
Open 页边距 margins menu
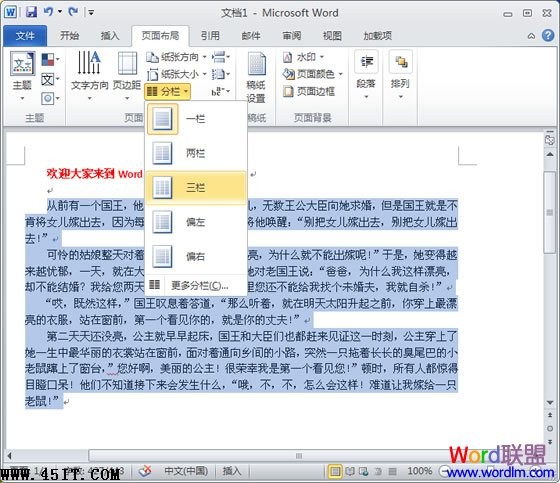127,76
